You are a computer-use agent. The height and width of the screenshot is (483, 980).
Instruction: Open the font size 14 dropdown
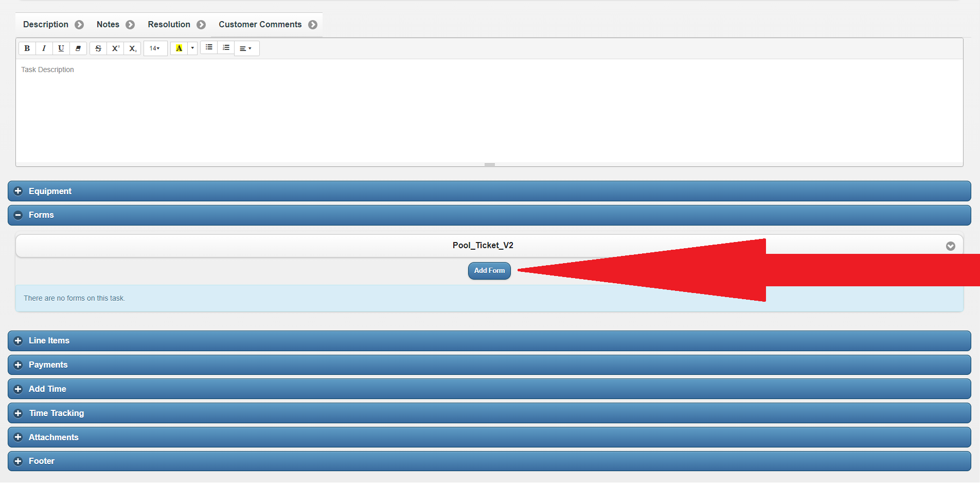pyautogui.click(x=155, y=48)
